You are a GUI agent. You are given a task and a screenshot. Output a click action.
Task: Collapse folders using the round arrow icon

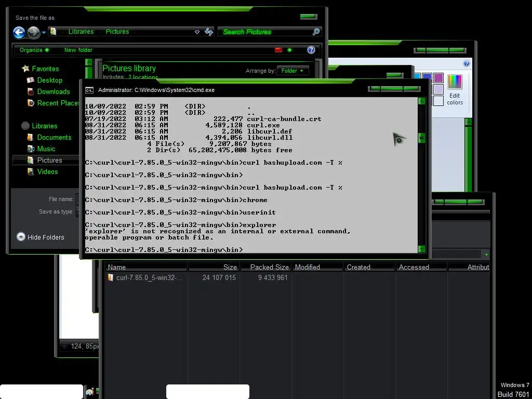click(x=21, y=237)
